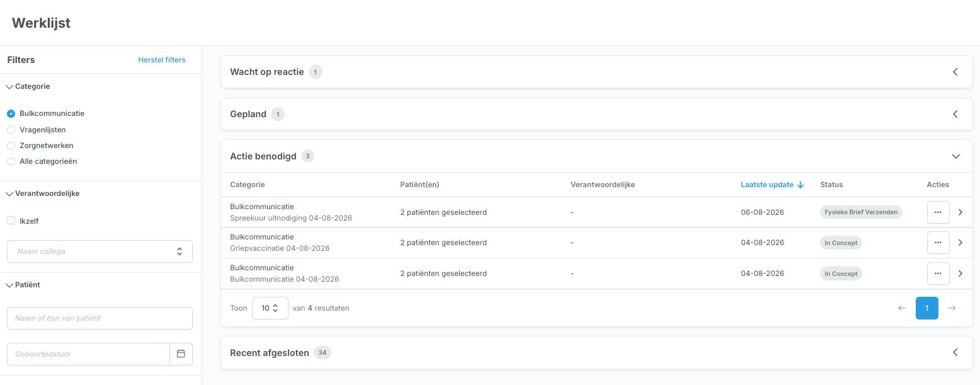This screenshot has width=980, height=385.
Task: Select Vragenlijsten category radio button
Action: [11, 130]
